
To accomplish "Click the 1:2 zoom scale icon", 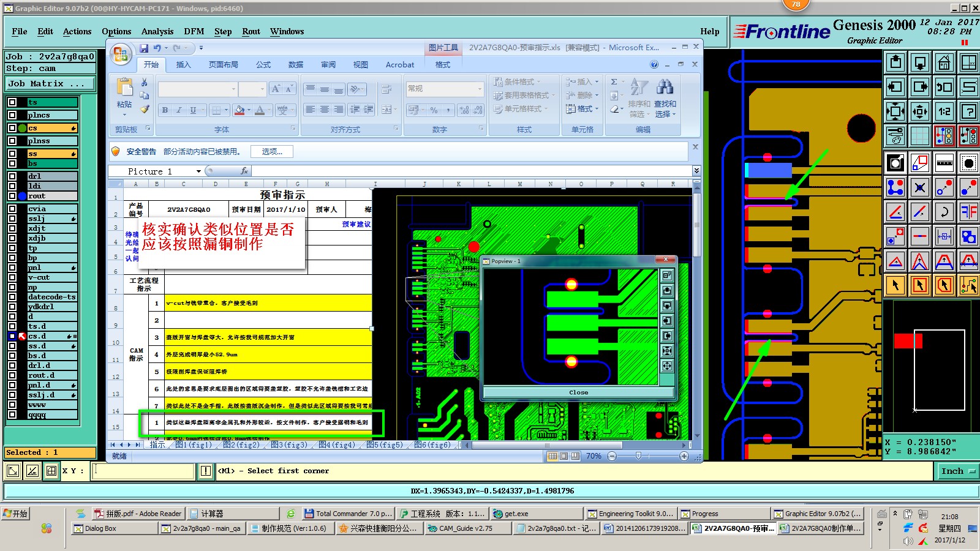I will coord(944,111).
